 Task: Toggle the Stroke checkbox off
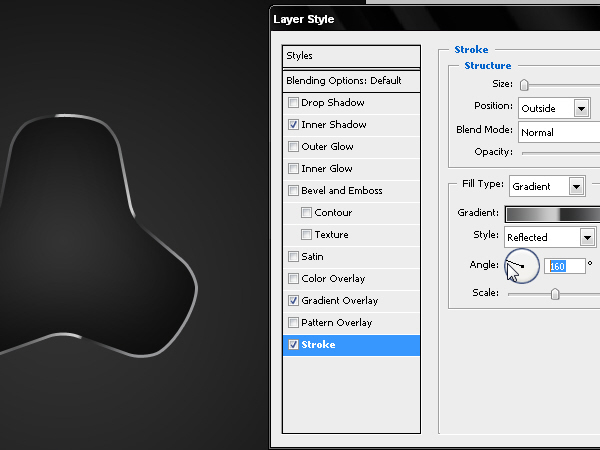coord(293,344)
